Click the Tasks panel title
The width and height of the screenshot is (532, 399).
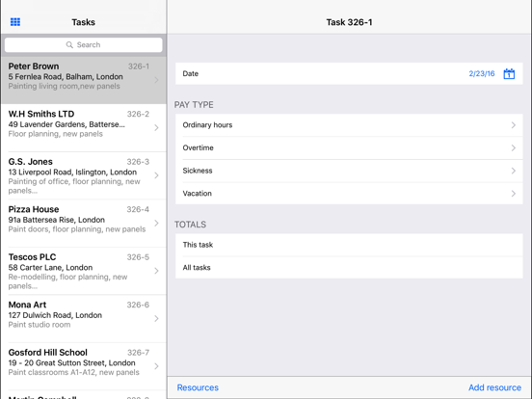[x=83, y=22]
